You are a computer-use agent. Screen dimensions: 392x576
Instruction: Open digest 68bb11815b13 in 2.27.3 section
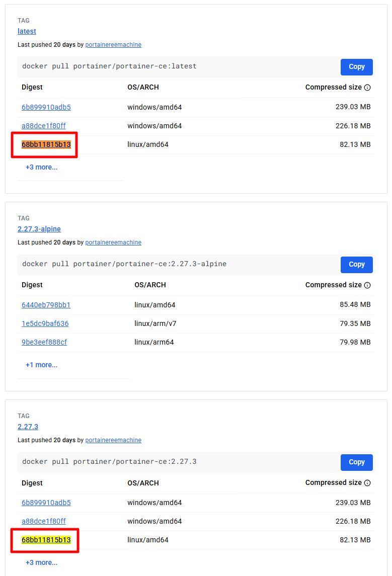coord(46,540)
